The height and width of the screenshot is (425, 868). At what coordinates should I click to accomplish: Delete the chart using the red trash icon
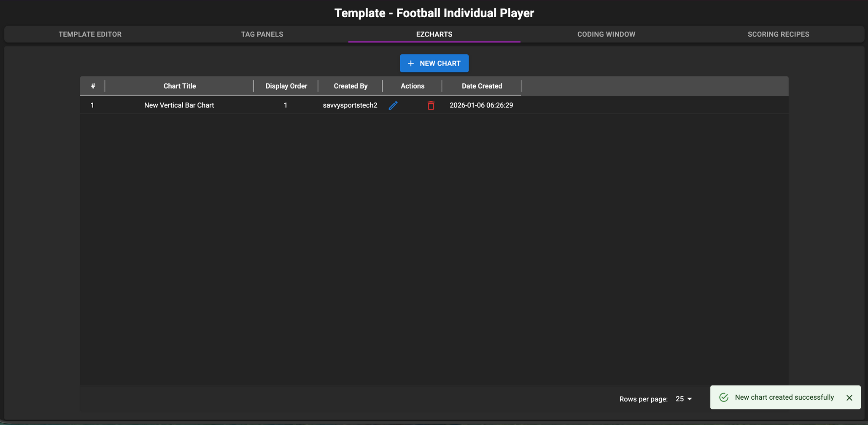coord(431,105)
